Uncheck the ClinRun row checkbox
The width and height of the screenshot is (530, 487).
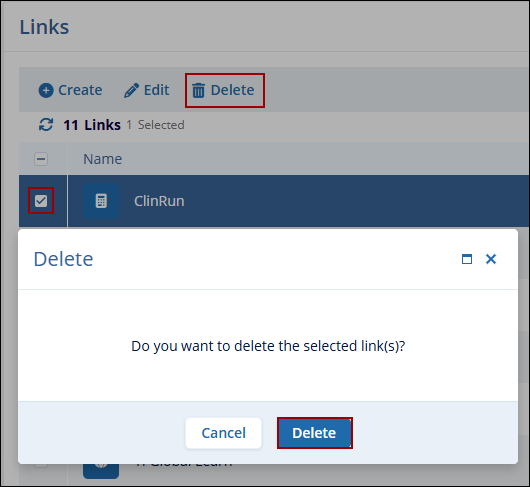41,201
